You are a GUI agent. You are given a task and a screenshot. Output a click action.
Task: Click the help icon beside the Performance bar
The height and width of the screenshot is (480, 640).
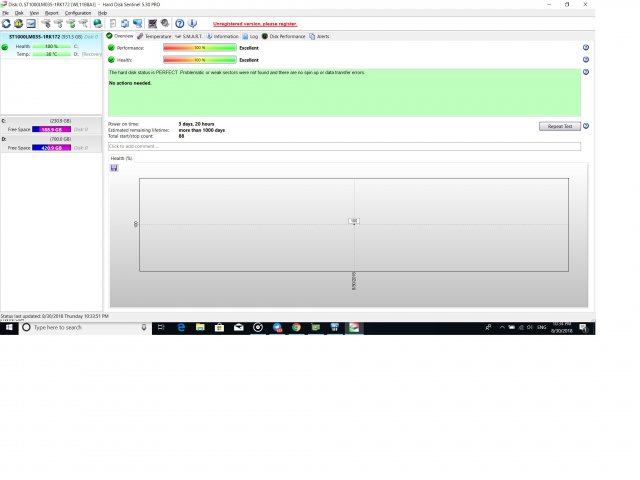(585, 47)
